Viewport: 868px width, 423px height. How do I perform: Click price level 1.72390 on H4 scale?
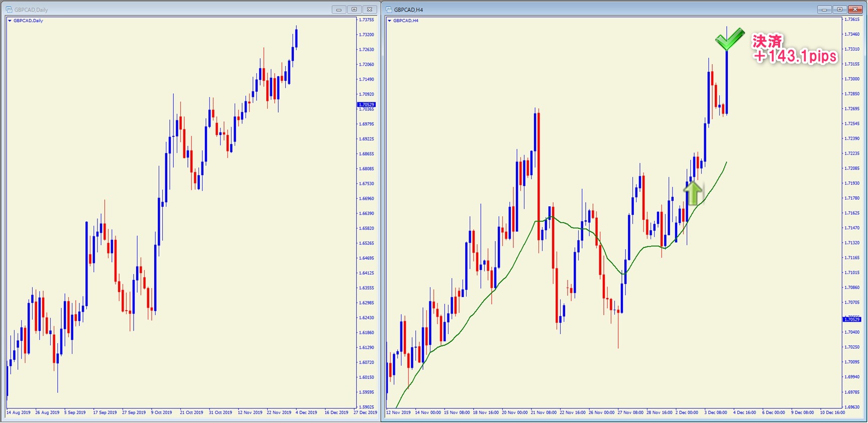(x=852, y=138)
